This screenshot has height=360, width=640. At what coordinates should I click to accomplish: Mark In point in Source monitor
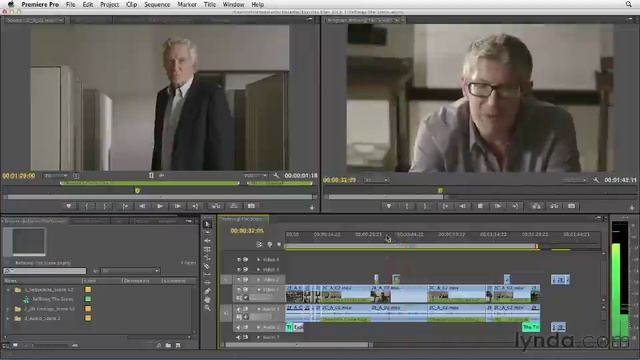pos(87,206)
